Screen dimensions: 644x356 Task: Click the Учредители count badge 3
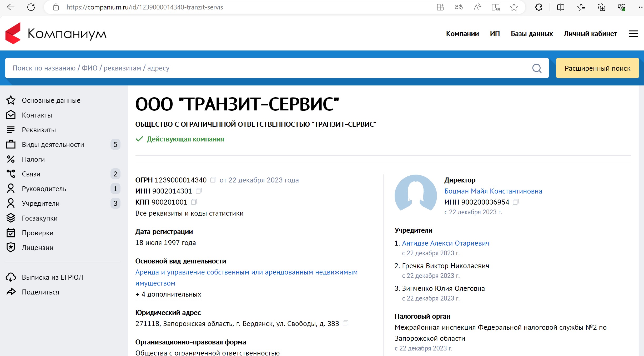115,203
